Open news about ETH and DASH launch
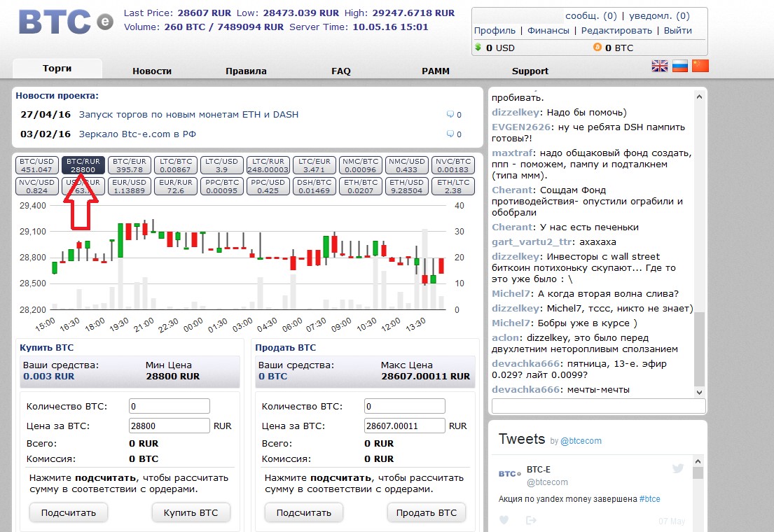774x532 pixels. [x=188, y=115]
